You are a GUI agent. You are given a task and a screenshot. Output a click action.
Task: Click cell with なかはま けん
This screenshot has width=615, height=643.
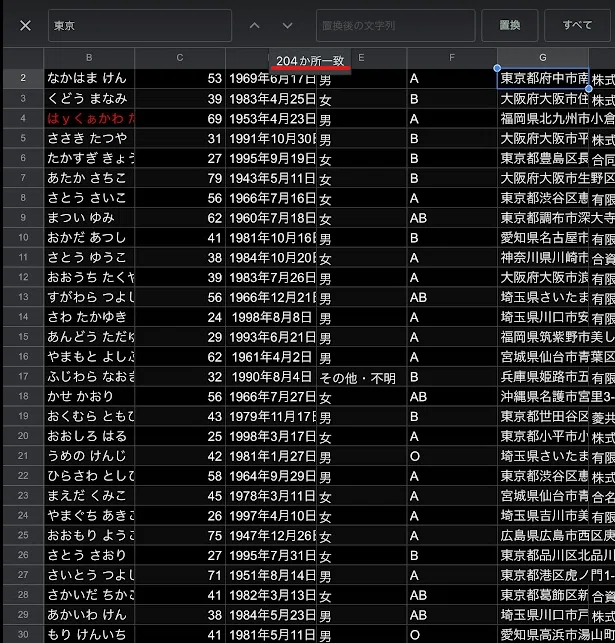tap(89, 78)
